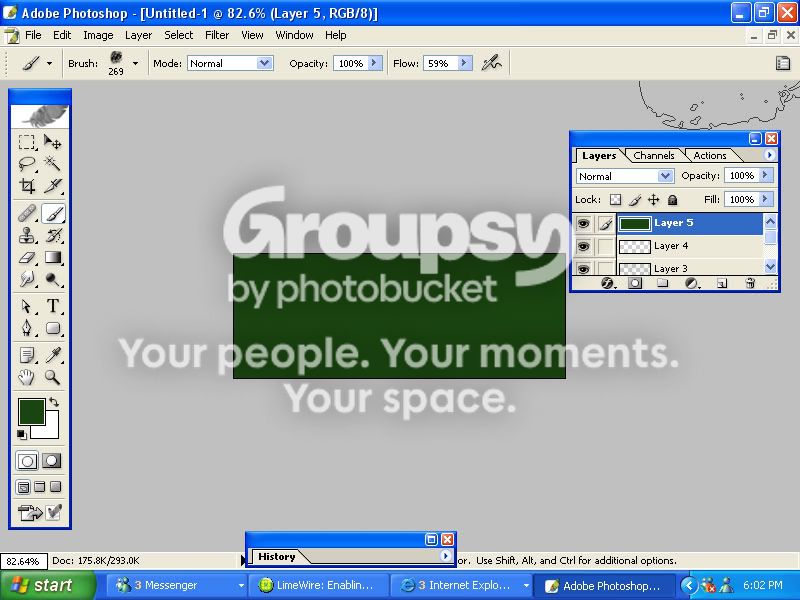Image resolution: width=800 pixels, height=600 pixels.
Task: Hide Layer 5 visibility eye
Action: pyautogui.click(x=583, y=223)
